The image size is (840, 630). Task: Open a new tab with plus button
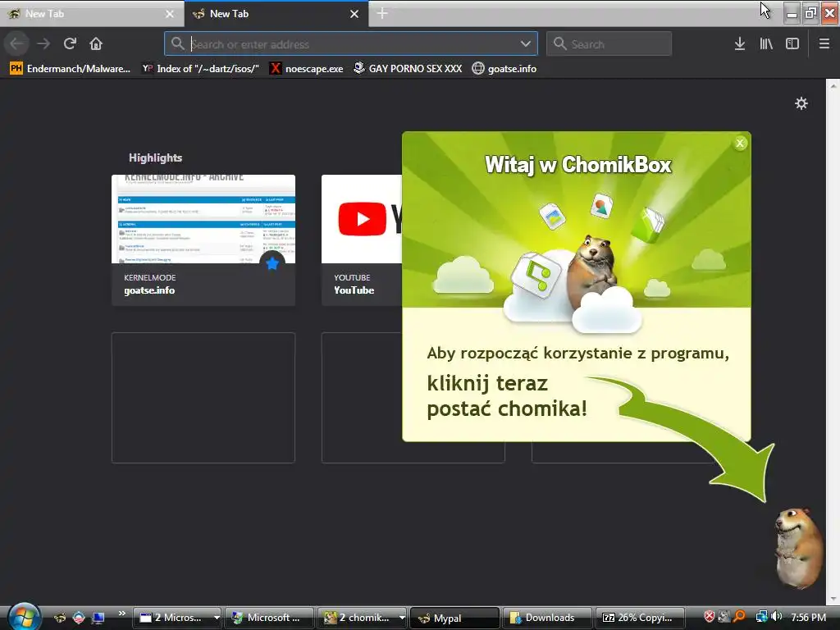coord(382,13)
